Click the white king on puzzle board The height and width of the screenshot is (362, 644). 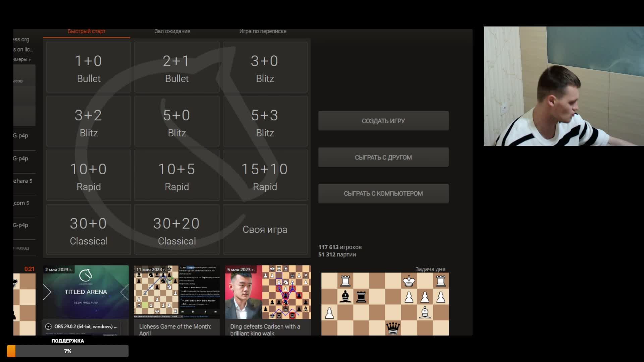point(409,281)
